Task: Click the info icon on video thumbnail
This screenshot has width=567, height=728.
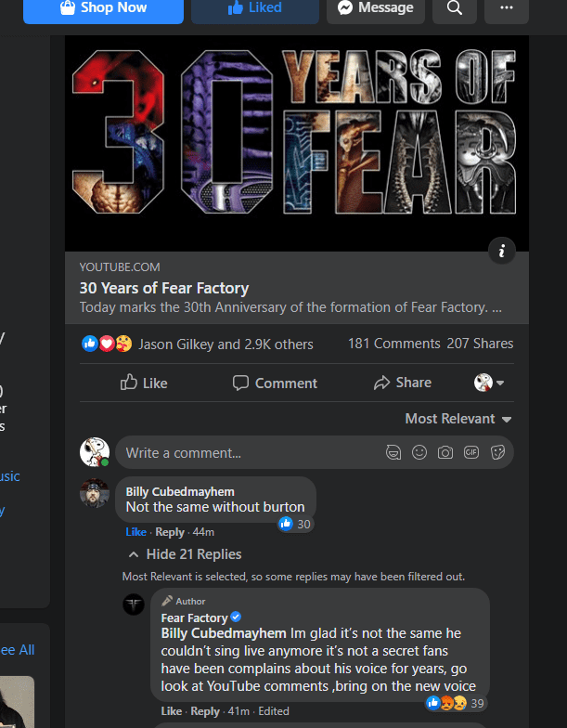Action: tap(501, 251)
